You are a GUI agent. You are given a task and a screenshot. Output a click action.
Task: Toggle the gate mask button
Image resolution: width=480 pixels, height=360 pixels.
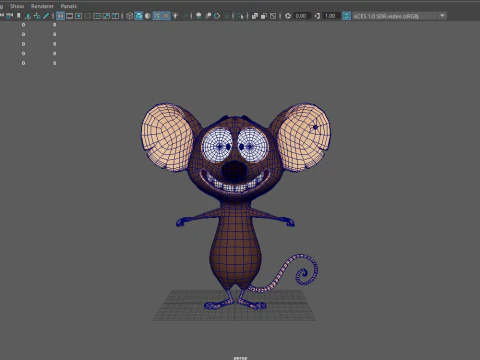point(88,16)
